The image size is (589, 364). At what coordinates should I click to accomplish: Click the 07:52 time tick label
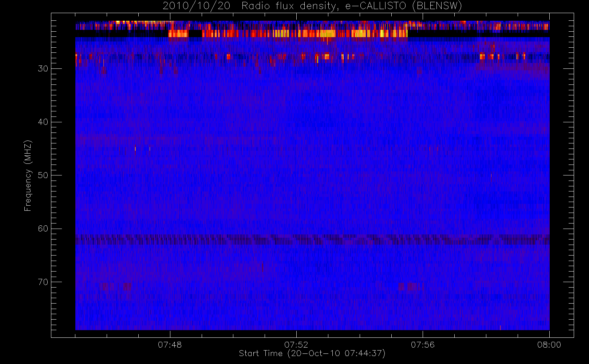click(296, 345)
